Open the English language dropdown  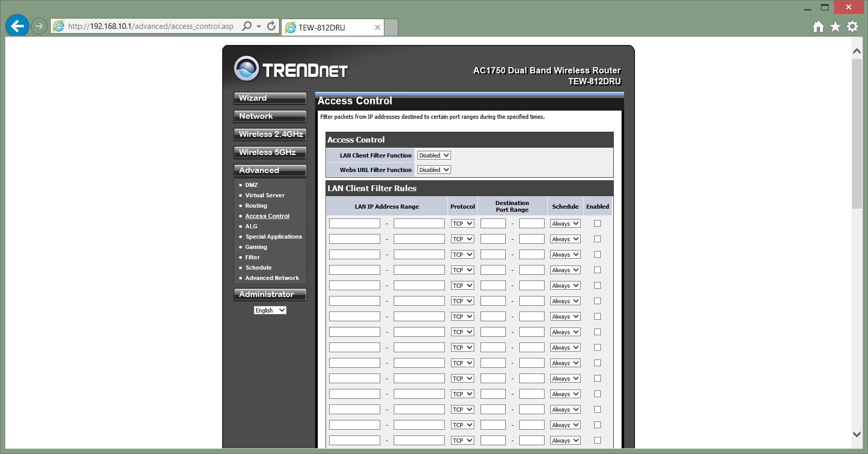[x=270, y=310]
